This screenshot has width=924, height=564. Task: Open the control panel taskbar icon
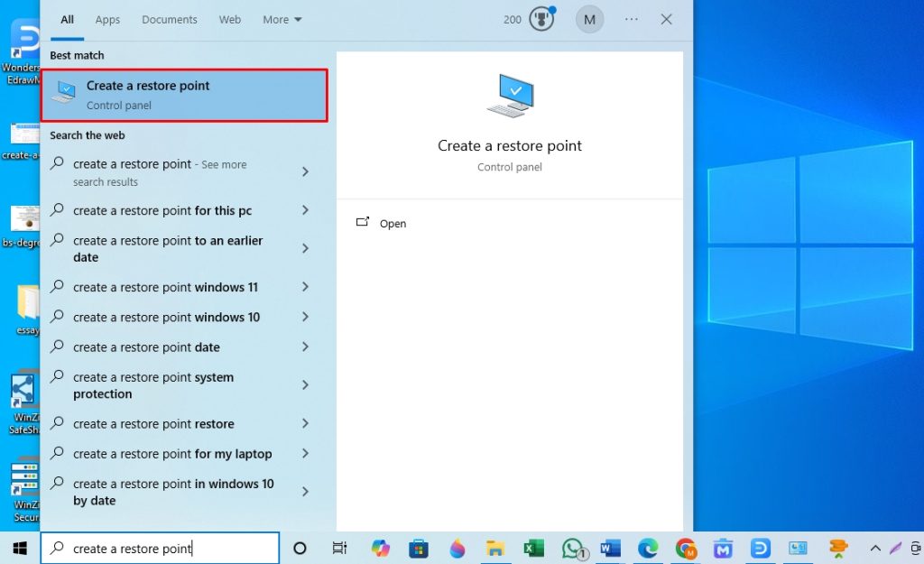click(x=799, y=549)
